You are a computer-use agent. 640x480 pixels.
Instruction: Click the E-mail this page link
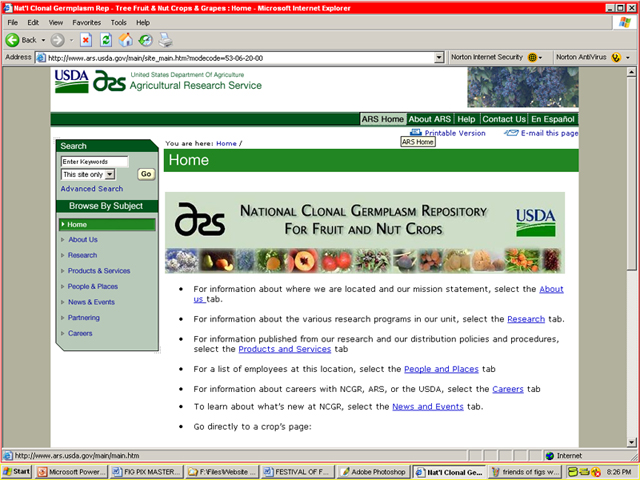[549, 133]
